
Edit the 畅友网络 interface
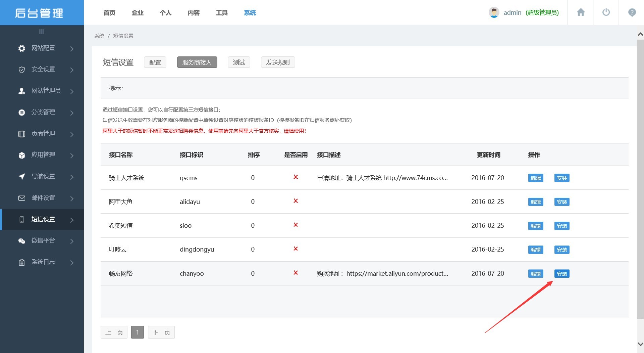click(x=536, y=274)
